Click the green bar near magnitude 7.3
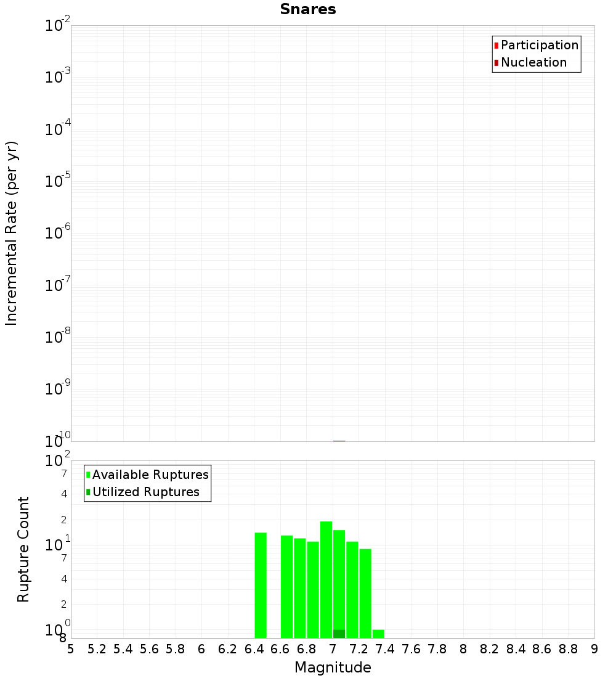616x678 pixels. (x=365, y=593)
